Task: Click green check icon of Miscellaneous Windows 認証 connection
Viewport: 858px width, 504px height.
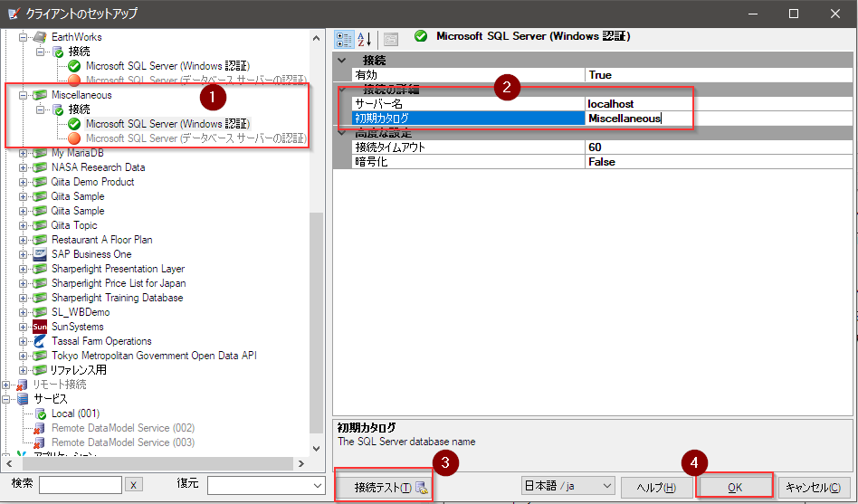Action: (74, 124)
